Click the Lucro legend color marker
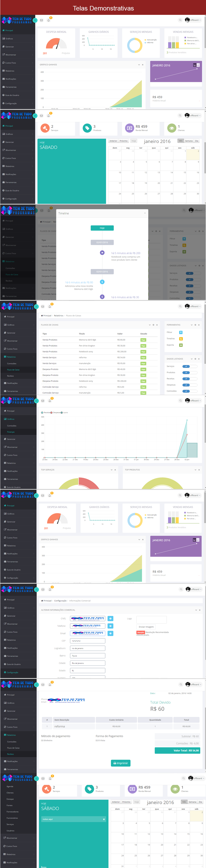This screenshot has height=868, width=206. click(x=62, y=412)
